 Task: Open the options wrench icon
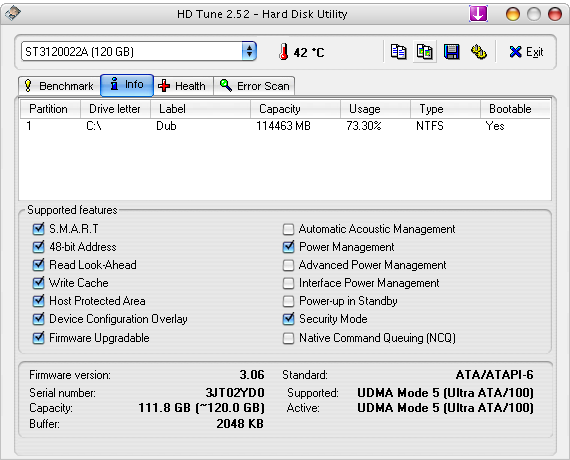click(479, 52)
